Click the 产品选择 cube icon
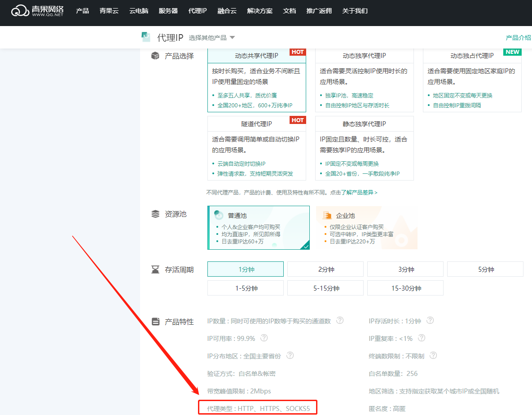The width and height of the screenshot is (532, 415). pos(155,56)
